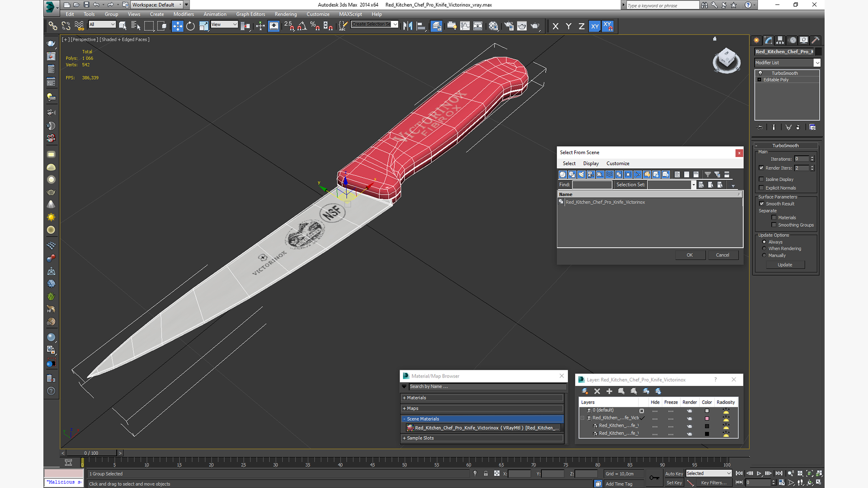Click white color swatch of default layer

(707, 411)
